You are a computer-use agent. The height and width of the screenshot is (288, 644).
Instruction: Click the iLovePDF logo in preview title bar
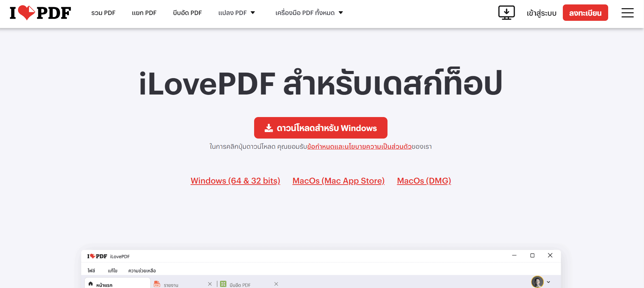[x=97, y=256]
